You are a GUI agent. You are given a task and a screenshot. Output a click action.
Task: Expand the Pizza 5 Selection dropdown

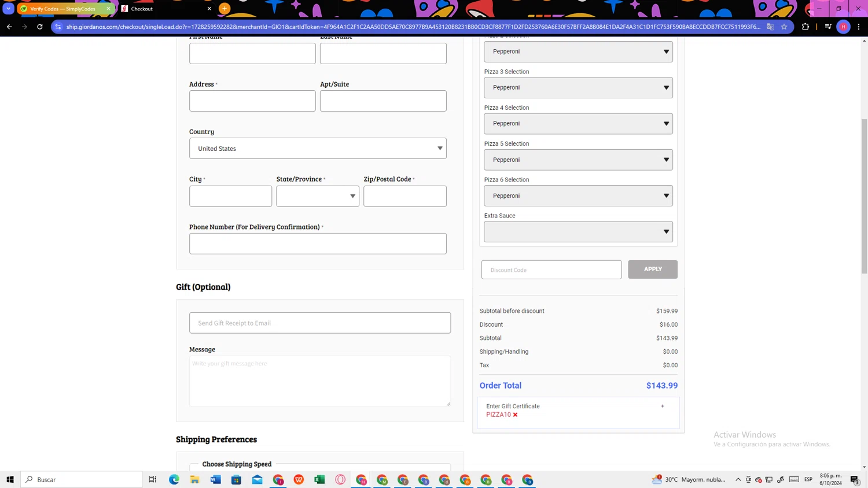coord(579,160)
